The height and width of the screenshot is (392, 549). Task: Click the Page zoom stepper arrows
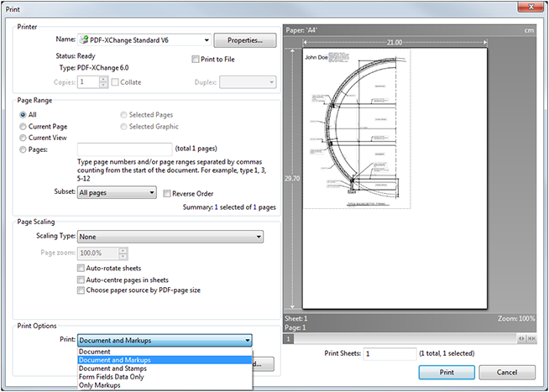click(123, 253)
